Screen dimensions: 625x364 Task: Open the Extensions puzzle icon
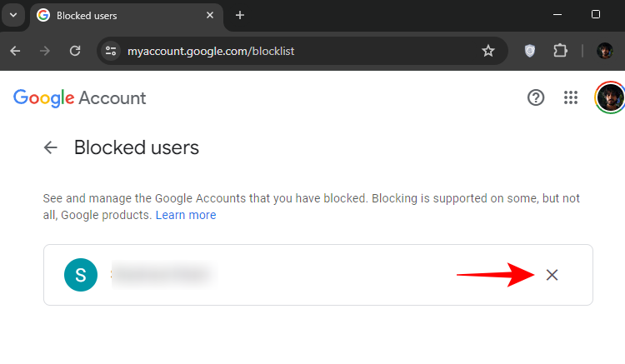pyautogui.click(x=560, y=51)
